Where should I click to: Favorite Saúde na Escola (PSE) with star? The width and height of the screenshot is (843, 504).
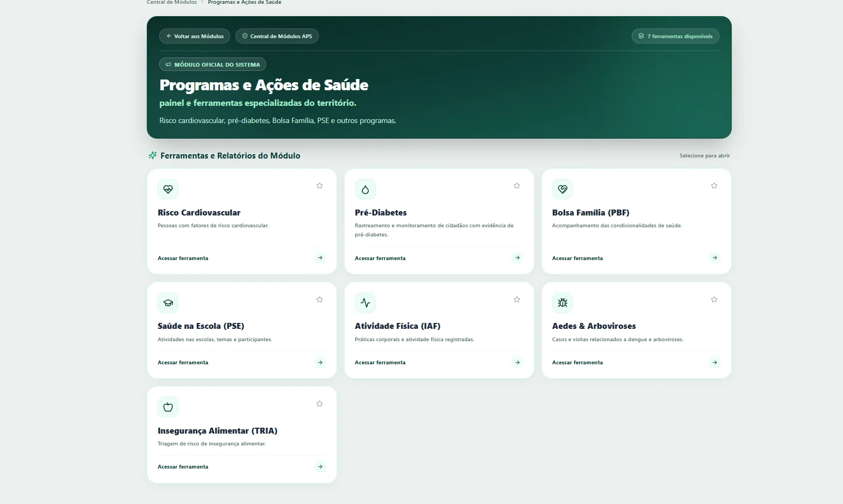(319, 299)
